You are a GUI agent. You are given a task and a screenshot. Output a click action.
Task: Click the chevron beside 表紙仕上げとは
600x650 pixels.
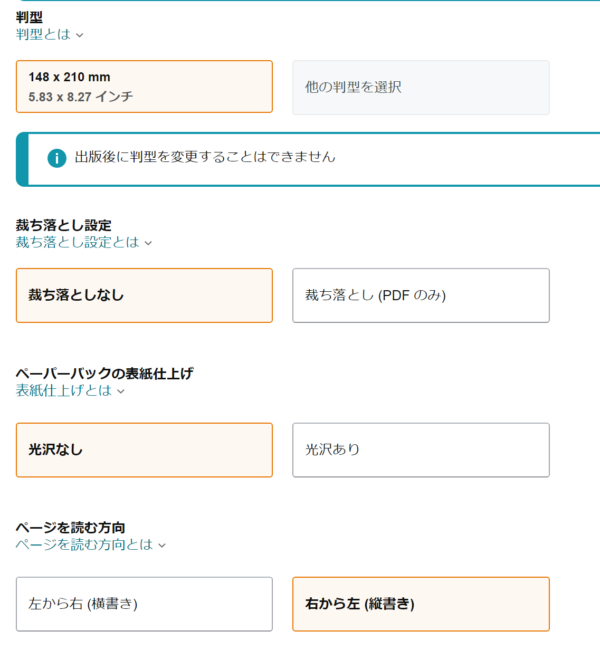click(x=121, y=391)
